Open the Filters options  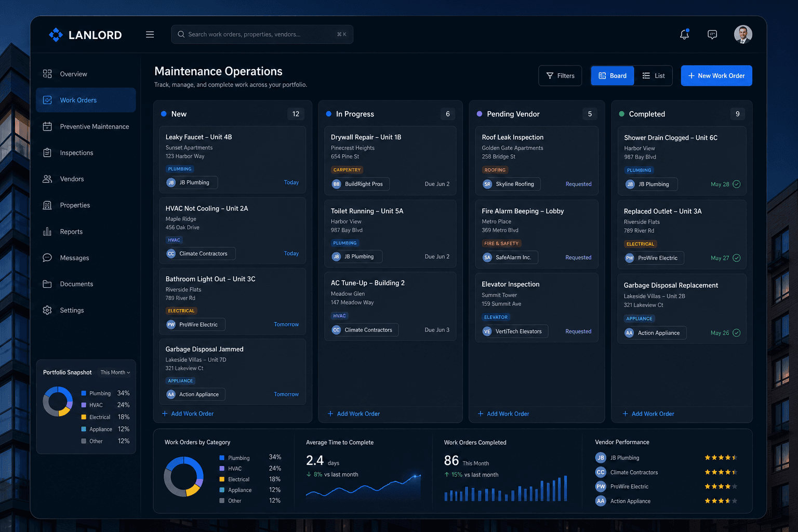point(560,76)
